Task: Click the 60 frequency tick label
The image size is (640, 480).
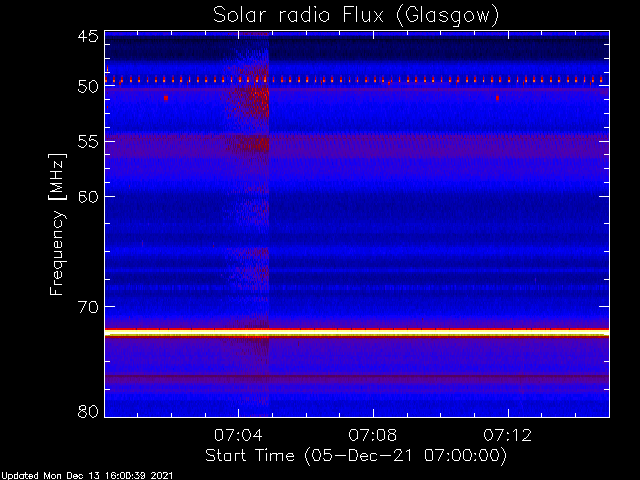Action: 88,197
